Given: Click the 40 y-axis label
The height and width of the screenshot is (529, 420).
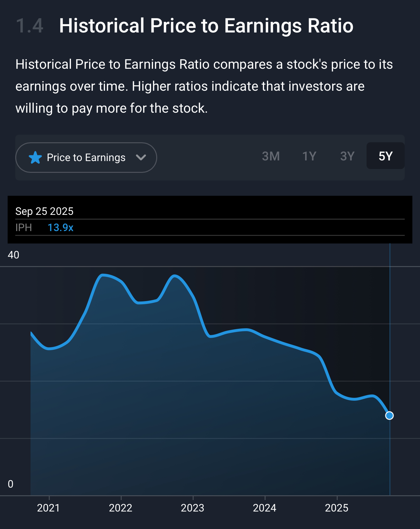Looking at the screenshot, I should [13, 255].
